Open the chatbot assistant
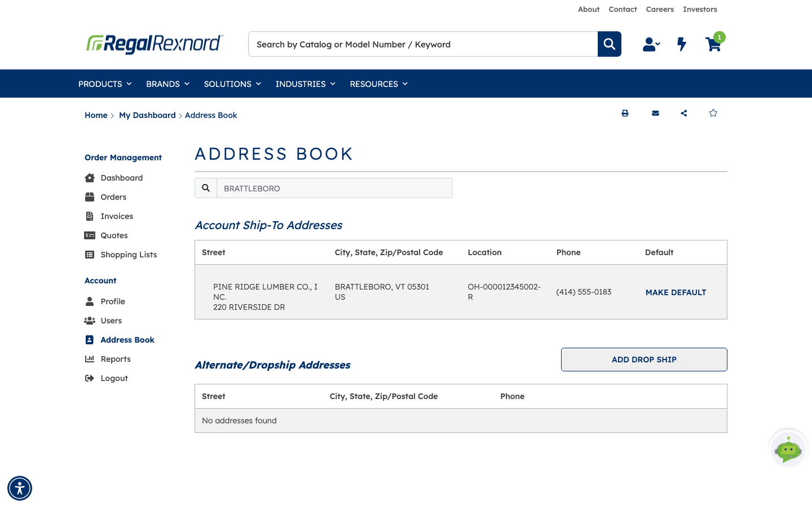The width and height of the screenshot is (812, 508). click(788, 449)
